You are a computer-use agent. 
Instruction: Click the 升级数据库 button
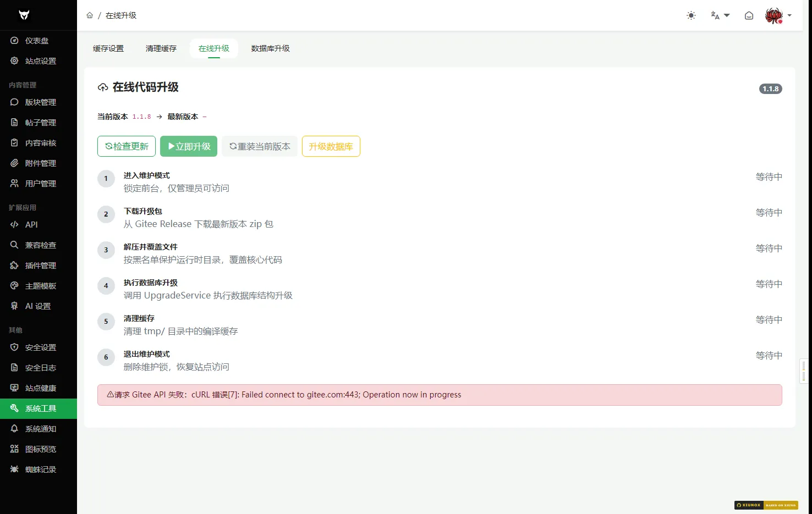(x=331, y=146)
